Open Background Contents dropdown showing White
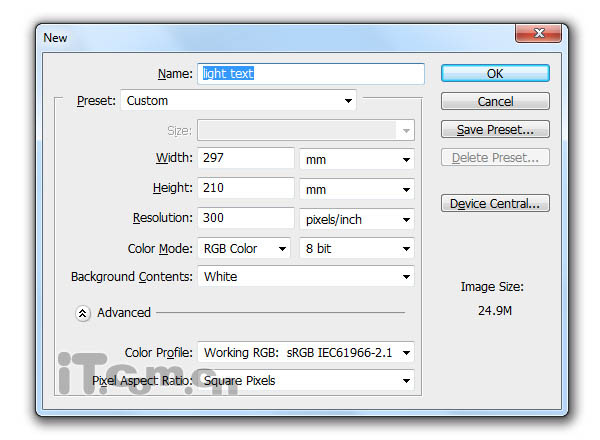The image size is (600, 440). click(x=306, y=277)
